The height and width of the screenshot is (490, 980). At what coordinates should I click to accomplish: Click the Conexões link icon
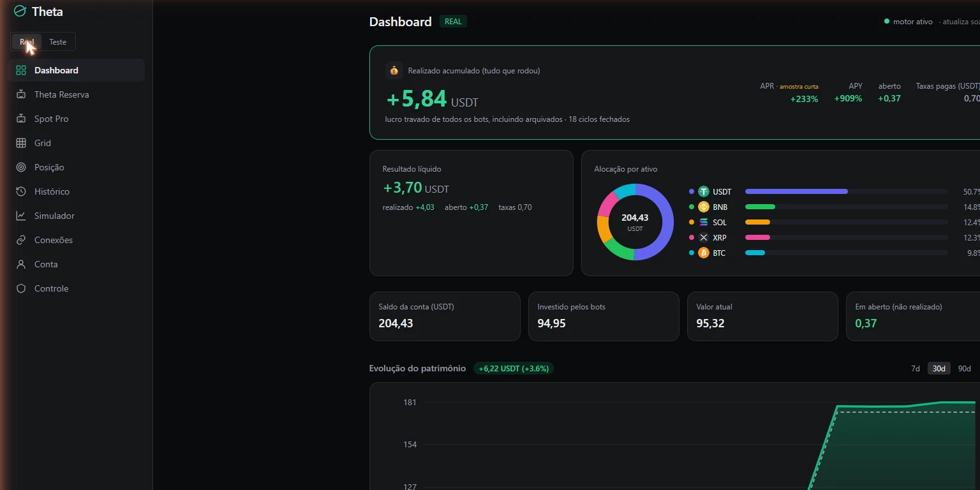pos(21,240)
